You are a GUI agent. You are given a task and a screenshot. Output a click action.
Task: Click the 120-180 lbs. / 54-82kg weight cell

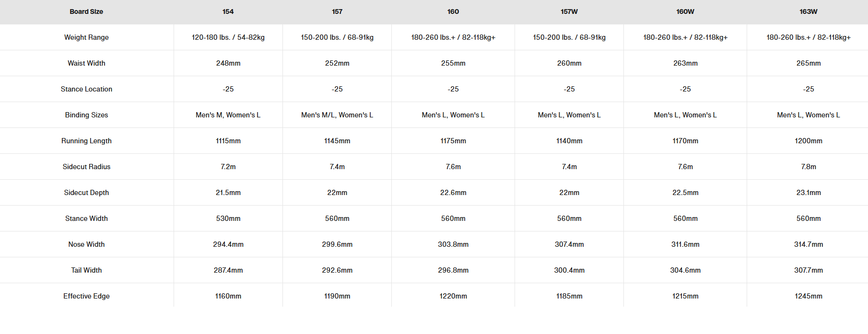pos(228,37)
